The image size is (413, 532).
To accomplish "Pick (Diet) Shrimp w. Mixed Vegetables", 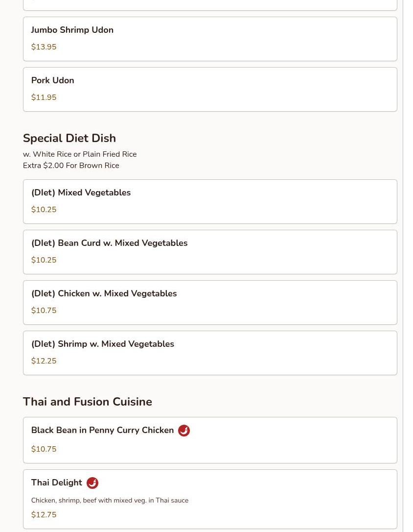I will (x=210, y=353).
